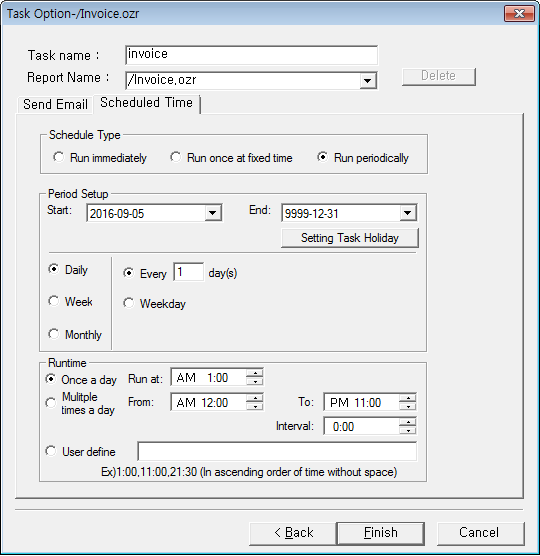Increase the Interval spinner value

point(408,422)
